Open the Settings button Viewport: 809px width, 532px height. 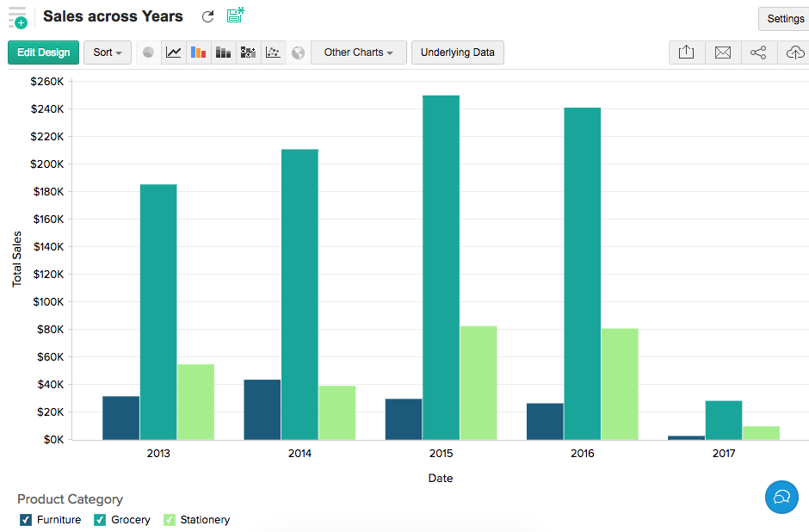click(x=784, y=19)
